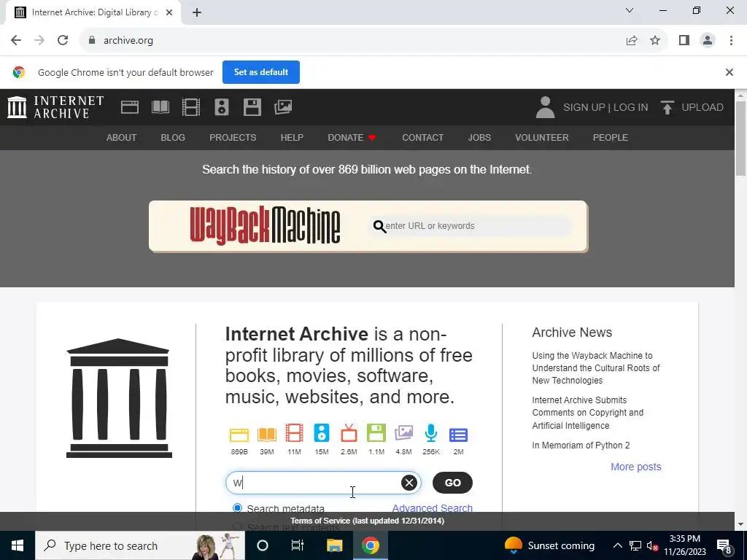The image size is (747, 560).
Task: Click SIGN UP link
Action: point(584,107)
